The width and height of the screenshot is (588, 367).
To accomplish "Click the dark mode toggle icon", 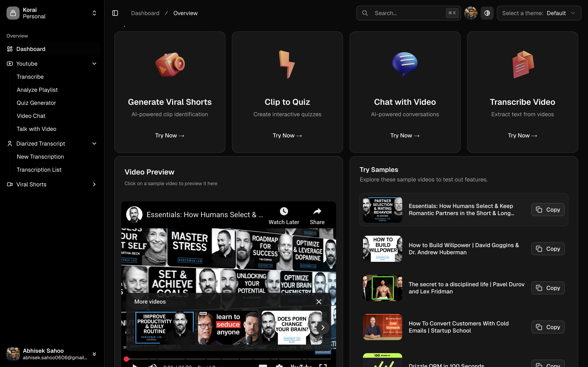I will click(x=487, y=13).
